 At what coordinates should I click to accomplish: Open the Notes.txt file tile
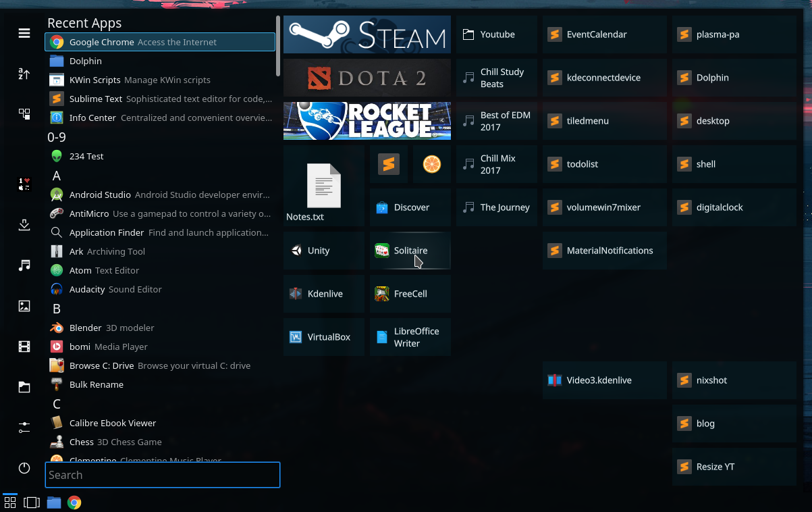[324, 185]
